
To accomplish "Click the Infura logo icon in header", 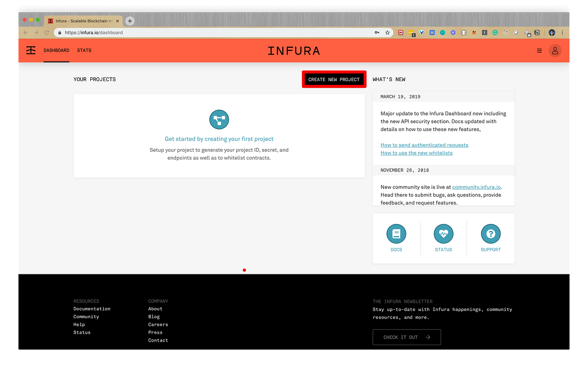I will pyautogui.click(x=31, y=50).
